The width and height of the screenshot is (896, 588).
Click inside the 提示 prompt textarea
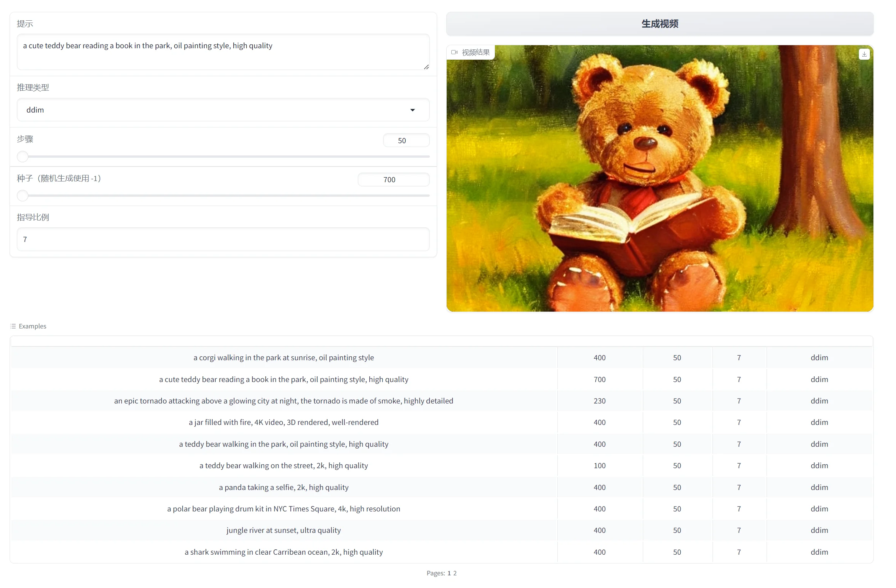click(223, 52)
